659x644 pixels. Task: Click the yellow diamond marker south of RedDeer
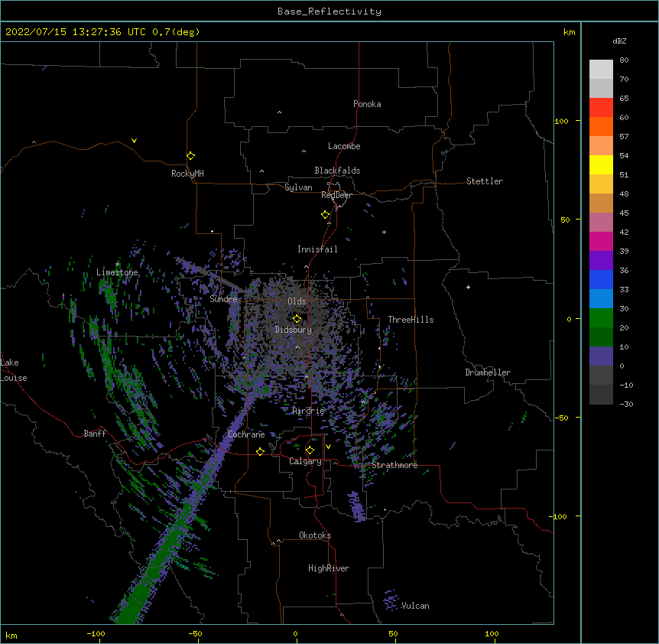click(x=326, y=215)
